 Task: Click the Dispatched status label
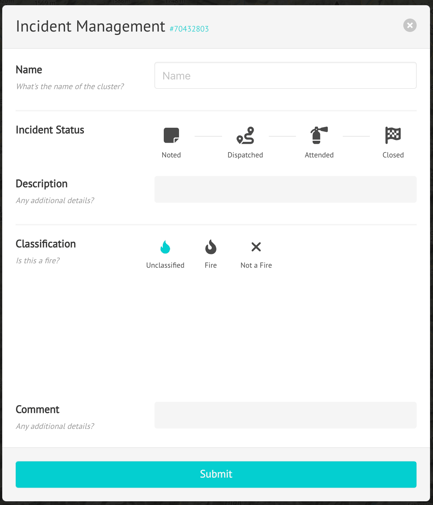[245, 155]
